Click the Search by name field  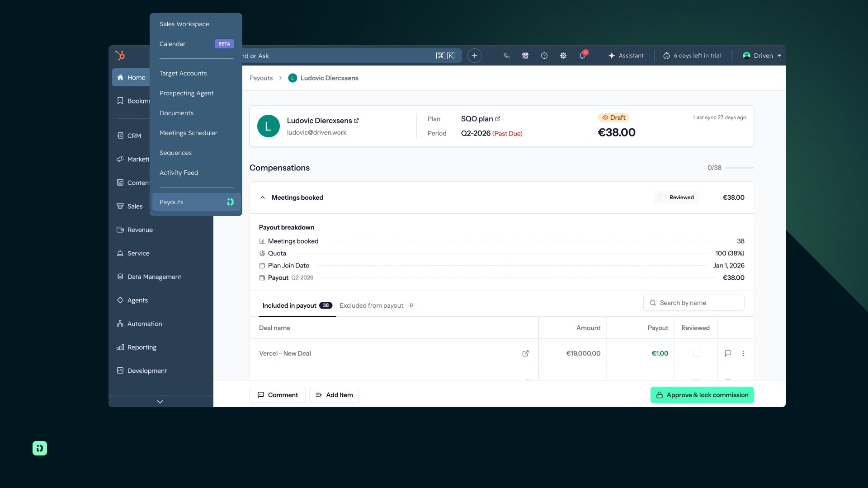pyautogui.click(x=694, y=303)
